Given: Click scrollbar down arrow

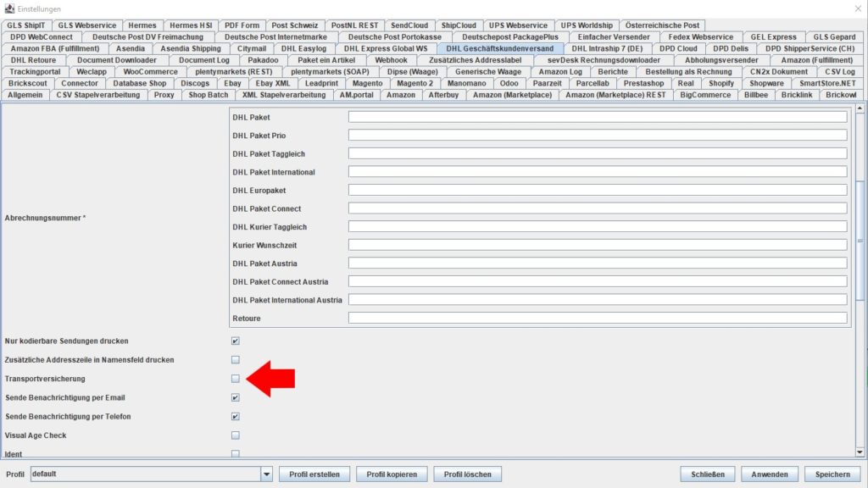Looking at the screenshot, I should [860, 452].
